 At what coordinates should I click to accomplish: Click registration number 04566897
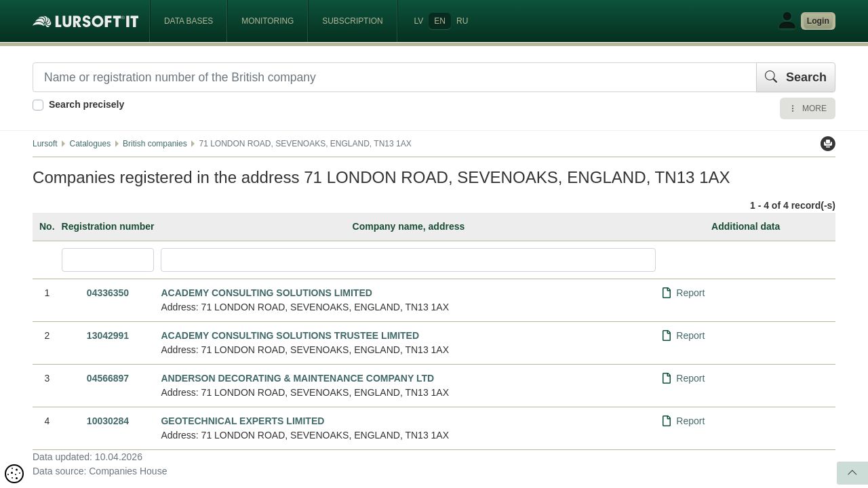coord(108,378)
